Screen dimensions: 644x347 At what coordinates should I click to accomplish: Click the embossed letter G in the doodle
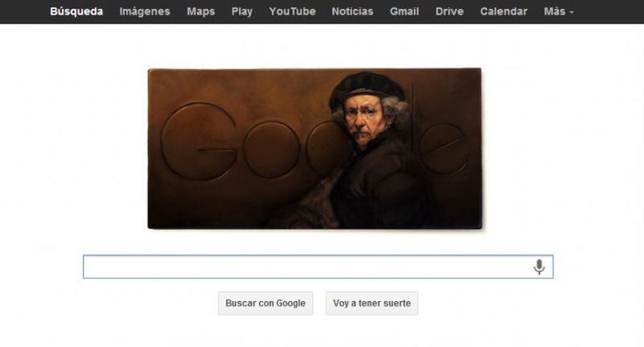click(199, 141)
